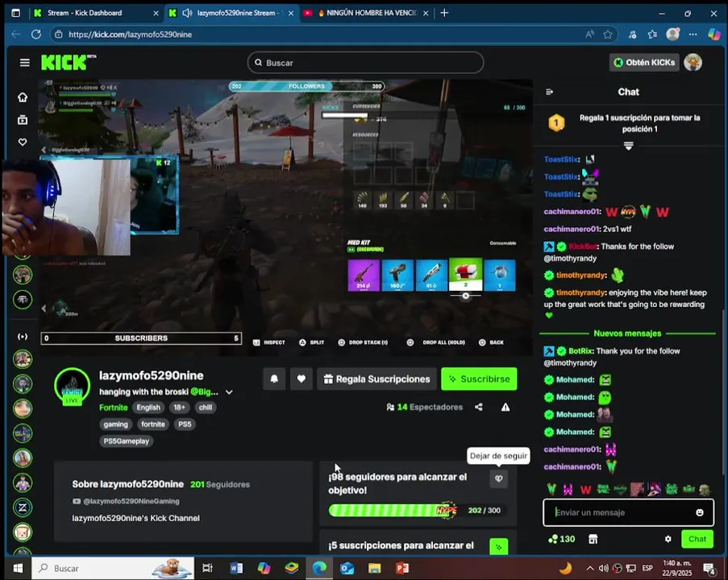Go to Kick home icon in sidebar

coord(23,97)
